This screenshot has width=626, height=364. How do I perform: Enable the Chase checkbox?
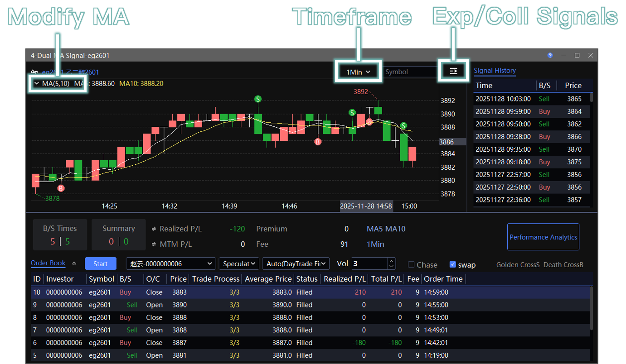pos(411,264)
